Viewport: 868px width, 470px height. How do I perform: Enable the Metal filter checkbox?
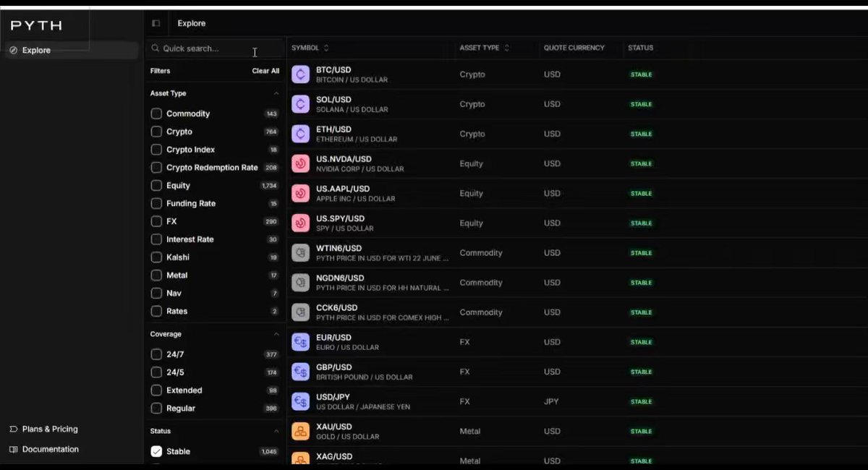(156, 275)
